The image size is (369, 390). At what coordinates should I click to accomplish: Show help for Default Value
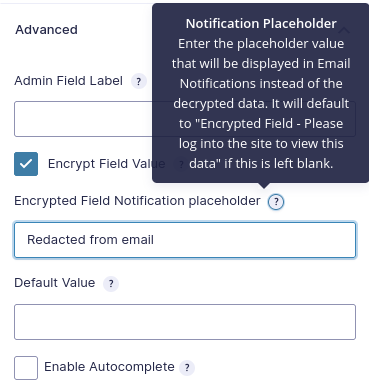[111, 284]
